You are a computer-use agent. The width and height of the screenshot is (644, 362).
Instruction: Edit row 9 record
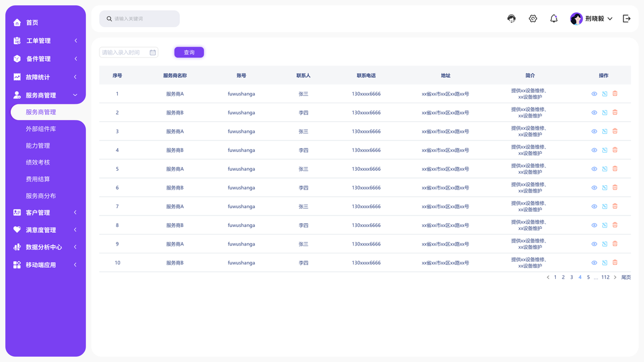tap(605, 244)
